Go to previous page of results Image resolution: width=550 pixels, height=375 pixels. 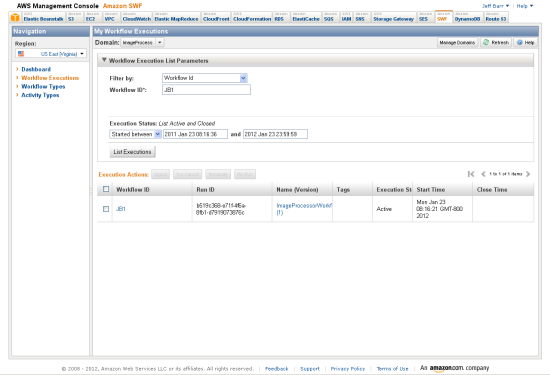(x=483, y=174)
